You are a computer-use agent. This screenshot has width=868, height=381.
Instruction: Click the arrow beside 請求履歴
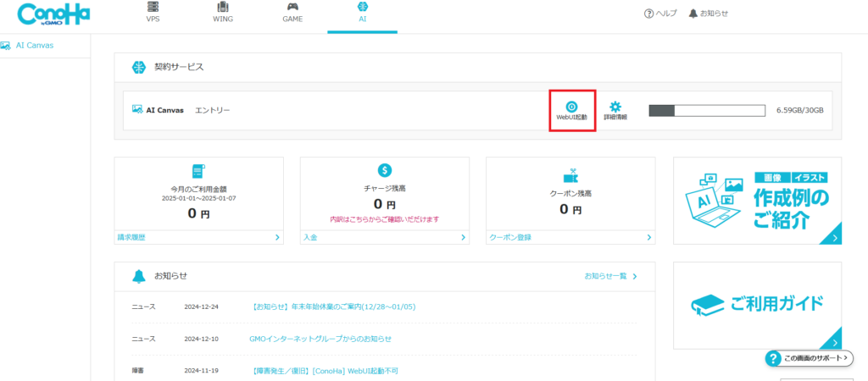pos(277,237)
